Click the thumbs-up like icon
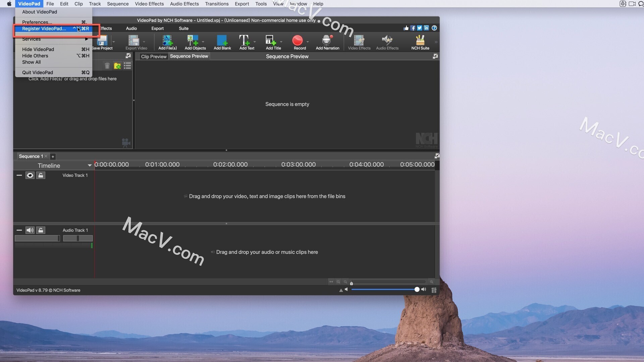Image resolution: width=644 pixels, height=362 pixels. coord(406,28)
